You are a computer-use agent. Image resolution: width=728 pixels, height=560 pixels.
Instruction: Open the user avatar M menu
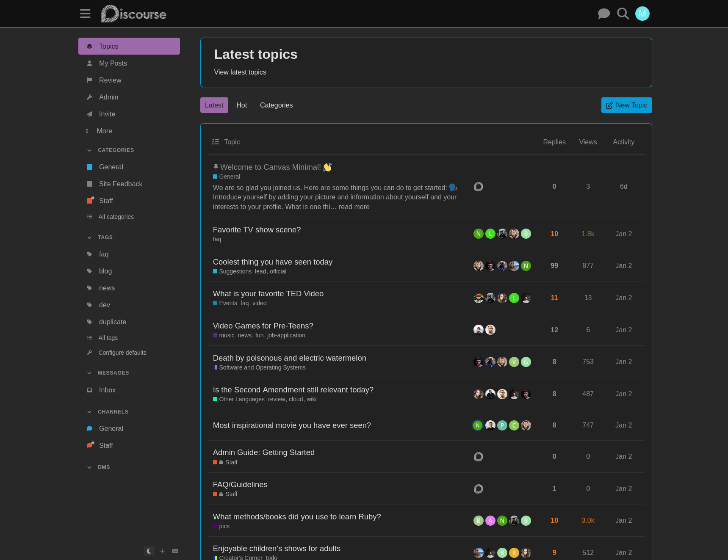pos(642,14)
